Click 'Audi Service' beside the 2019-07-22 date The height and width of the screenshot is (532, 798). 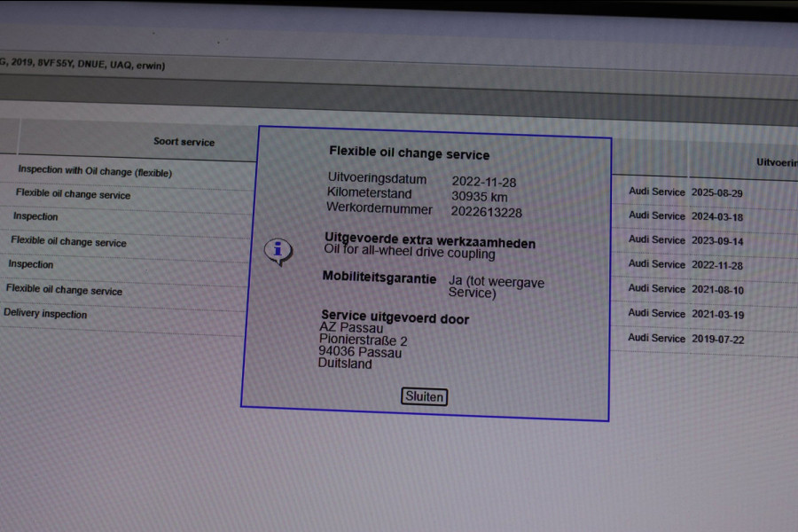(656, 338)
